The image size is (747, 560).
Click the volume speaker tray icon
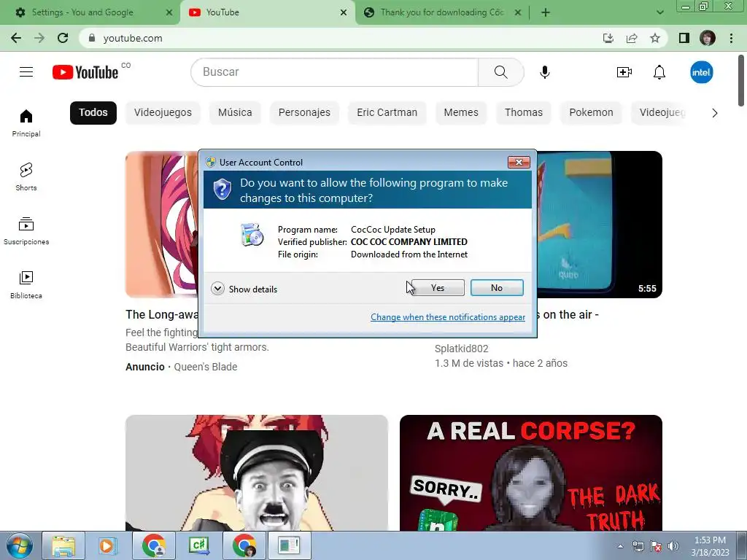[673, 546]
